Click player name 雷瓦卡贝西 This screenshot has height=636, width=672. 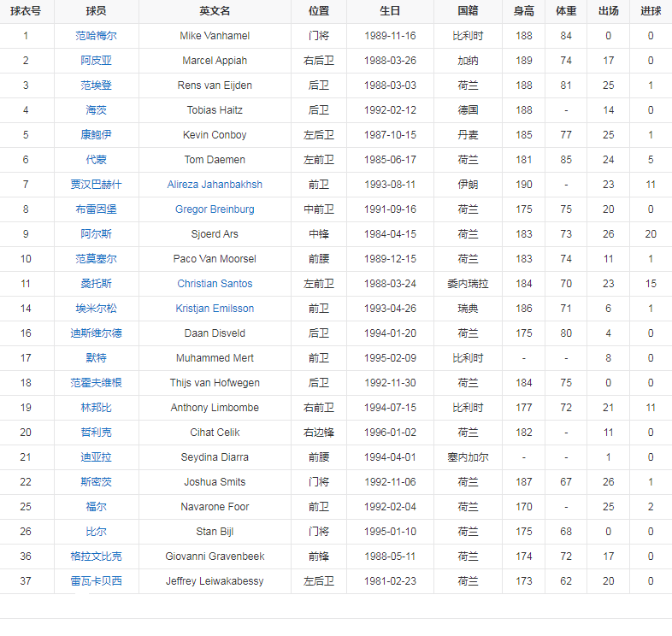coord(96,581)
